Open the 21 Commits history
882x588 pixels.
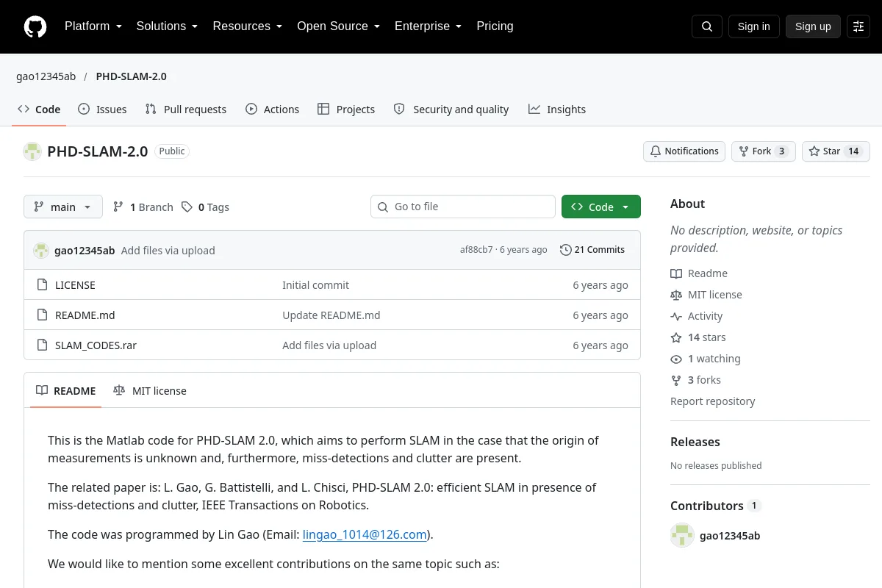(592, 250)
